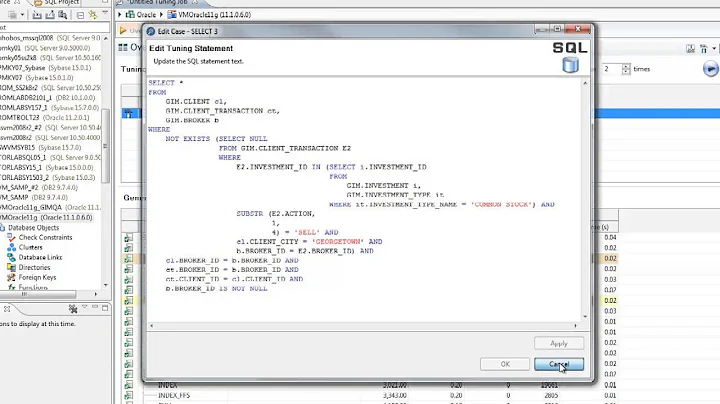The width and height of the screenshot is (720, 404).
Task: Click the INDEX_FFS cell in the results table
Action: pyautogui.click(x=174, y=395)
